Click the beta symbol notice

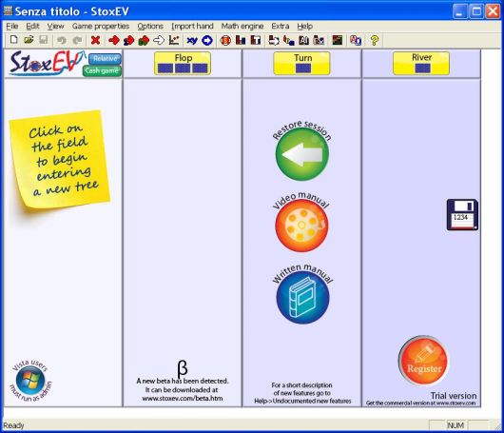point(183,367)
